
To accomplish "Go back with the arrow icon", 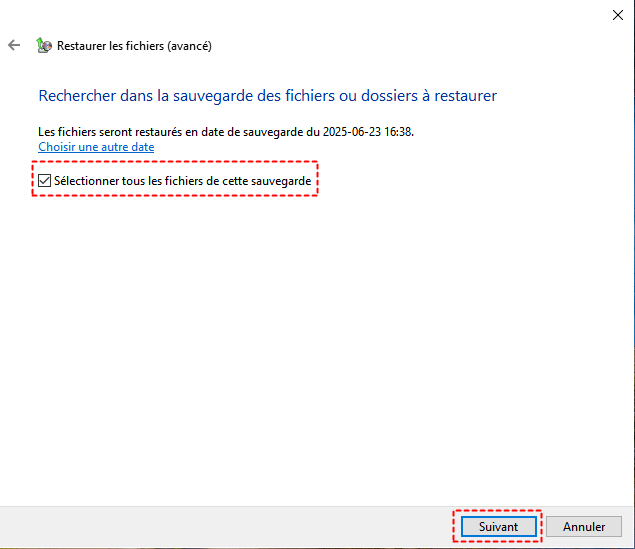I will click(14, 45).
